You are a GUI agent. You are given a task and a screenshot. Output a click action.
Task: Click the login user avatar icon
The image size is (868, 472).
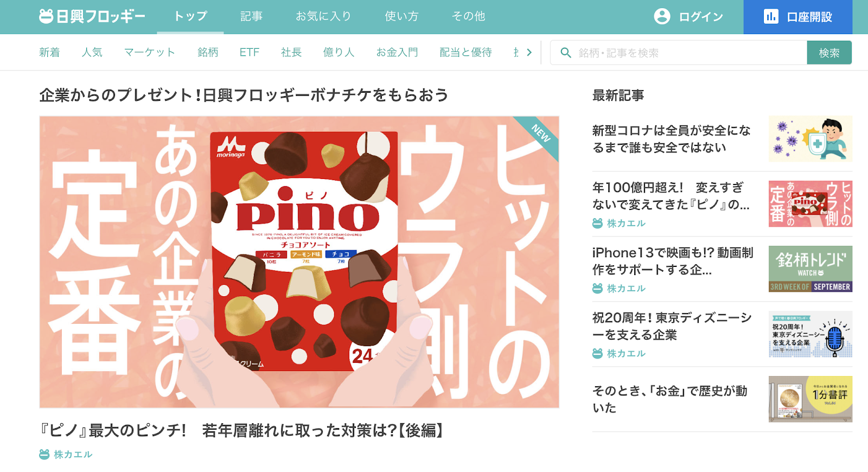(662, 16)
